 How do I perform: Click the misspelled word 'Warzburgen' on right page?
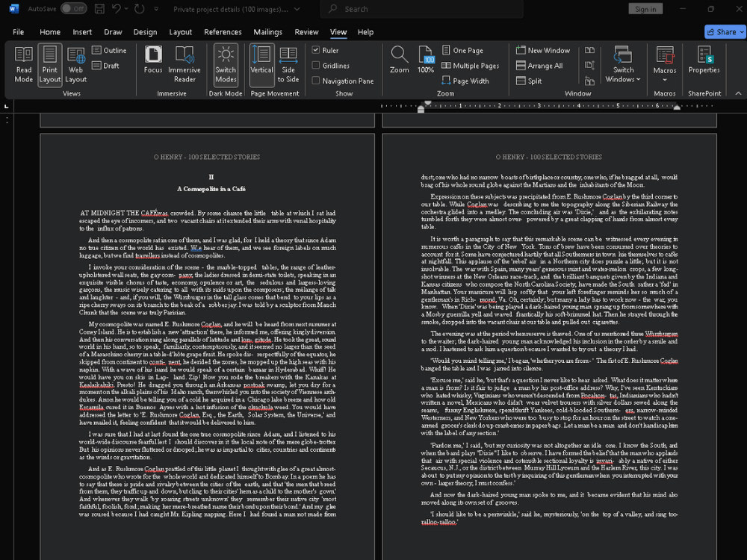pyautogui.click(x=661, y=333)
